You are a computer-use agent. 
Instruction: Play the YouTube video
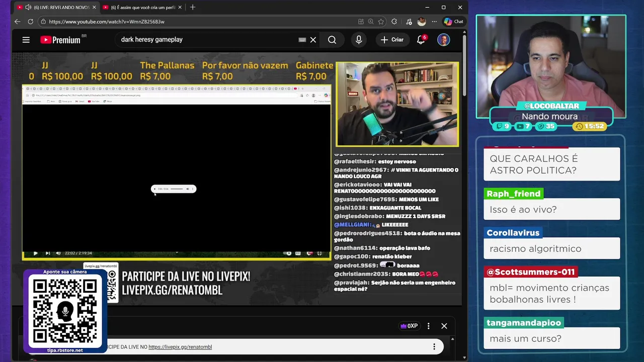tap(35, 253)
